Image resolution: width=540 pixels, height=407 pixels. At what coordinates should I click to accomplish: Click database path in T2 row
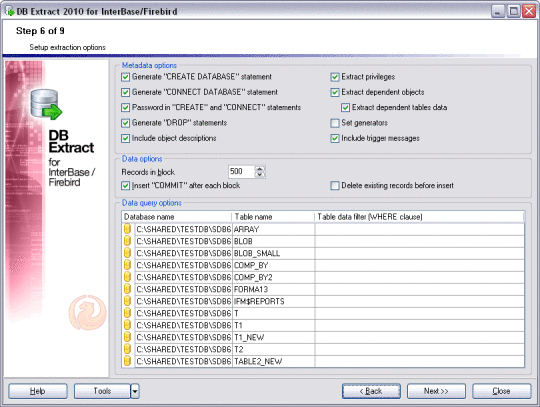coord(184,349)
